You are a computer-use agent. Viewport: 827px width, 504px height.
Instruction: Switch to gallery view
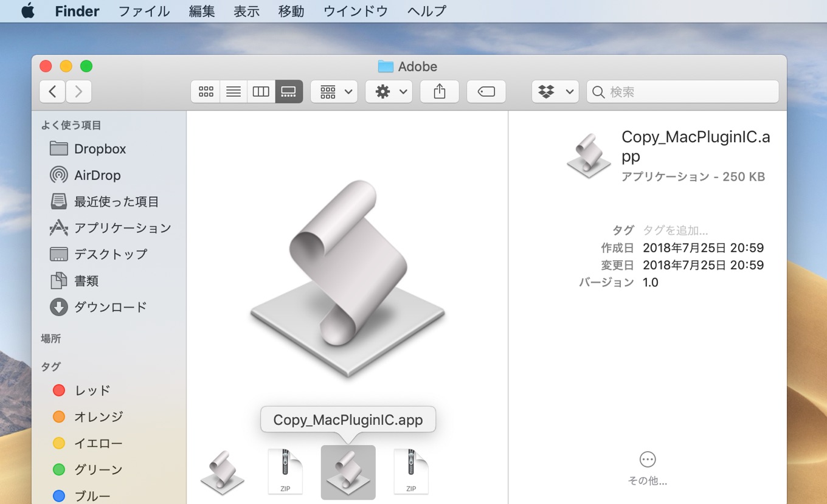tap(289, 92)
